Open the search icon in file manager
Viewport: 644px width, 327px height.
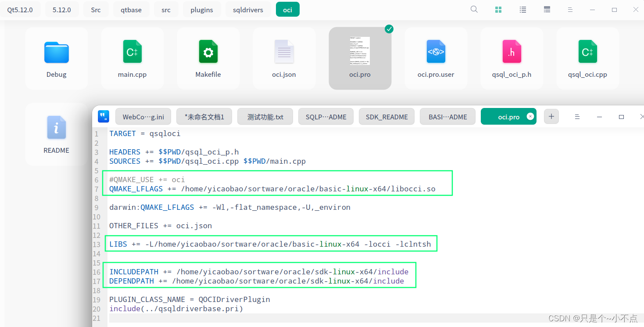click(474, 9)
